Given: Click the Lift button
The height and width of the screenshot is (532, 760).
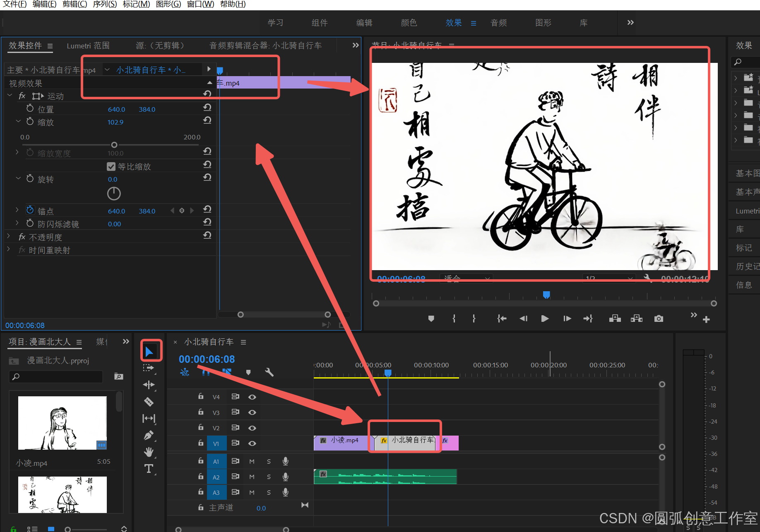Looking at the screenshot, I should [615, 319].
